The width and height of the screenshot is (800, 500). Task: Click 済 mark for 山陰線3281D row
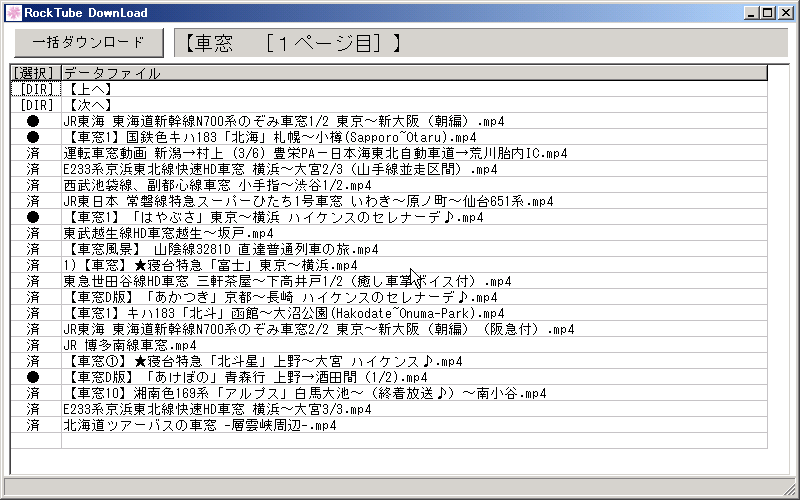[x=33, y=249]
